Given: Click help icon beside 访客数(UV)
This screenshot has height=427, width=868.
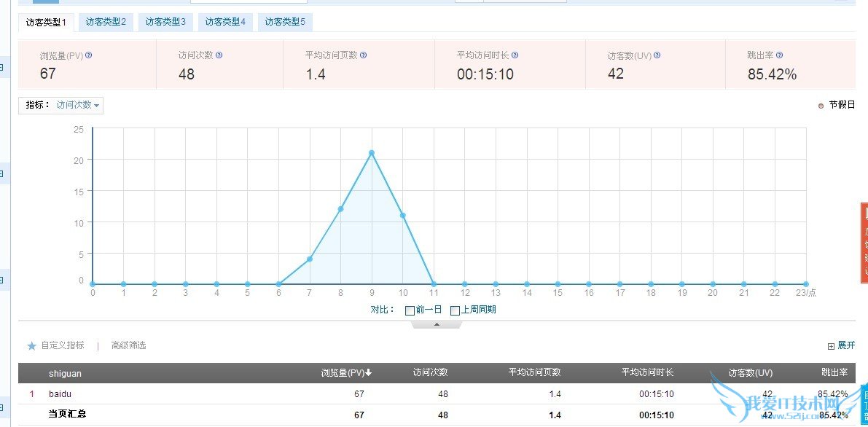Looking at the screenshot, I should (657, 55).
